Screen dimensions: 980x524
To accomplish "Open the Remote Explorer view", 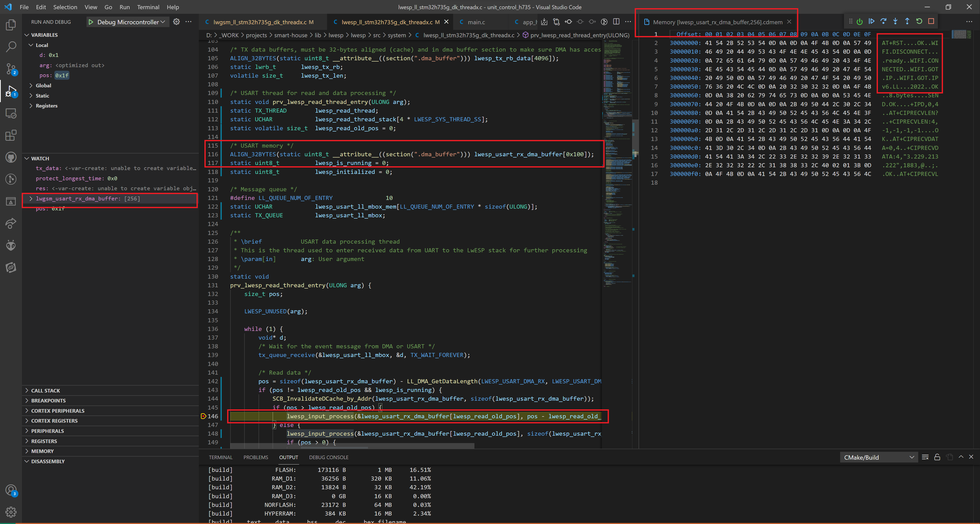I will pyautogui.click(x=11, y=113).
